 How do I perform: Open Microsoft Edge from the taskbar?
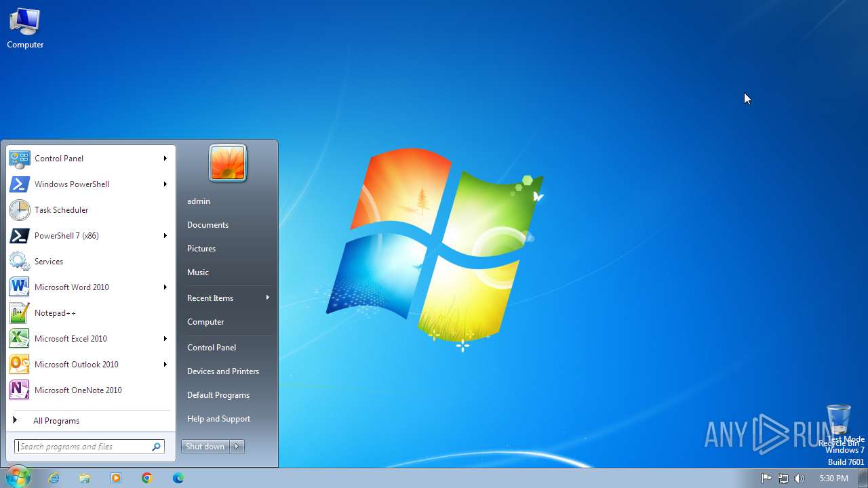click(178, 478)
